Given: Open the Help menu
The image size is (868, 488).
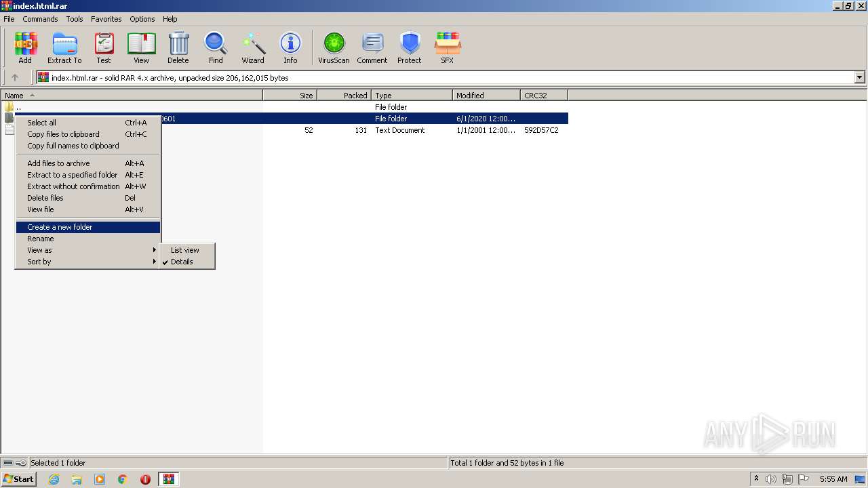Looking at the screenshot, I should click(170, 19).
